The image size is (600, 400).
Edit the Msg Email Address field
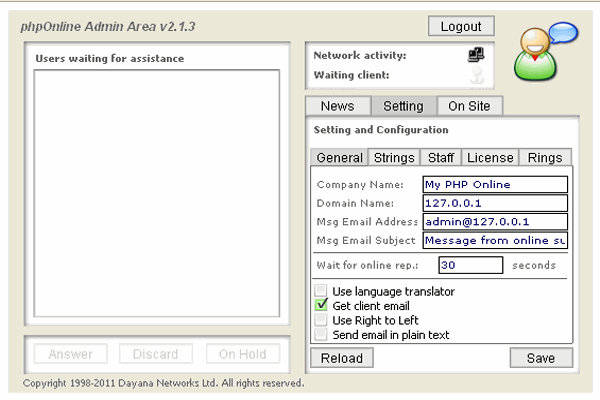tap(494, 221)
